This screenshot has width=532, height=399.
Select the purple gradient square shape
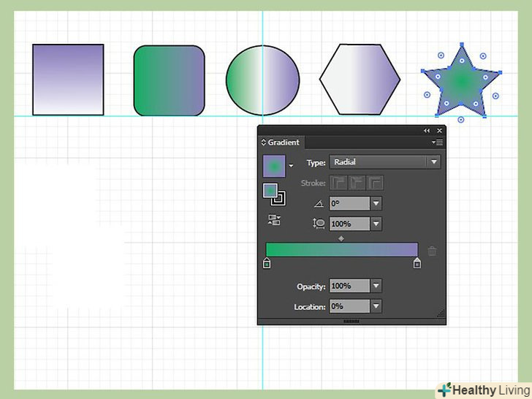(68, 80)
